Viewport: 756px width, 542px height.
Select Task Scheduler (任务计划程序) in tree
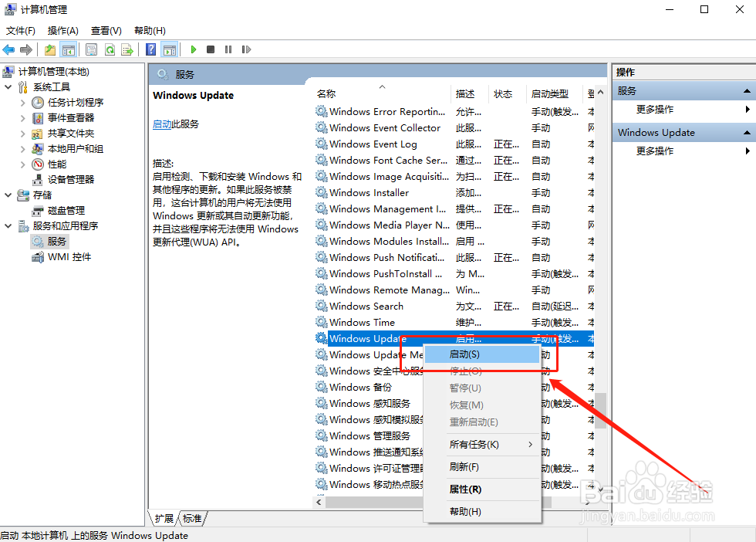point(76,103)
